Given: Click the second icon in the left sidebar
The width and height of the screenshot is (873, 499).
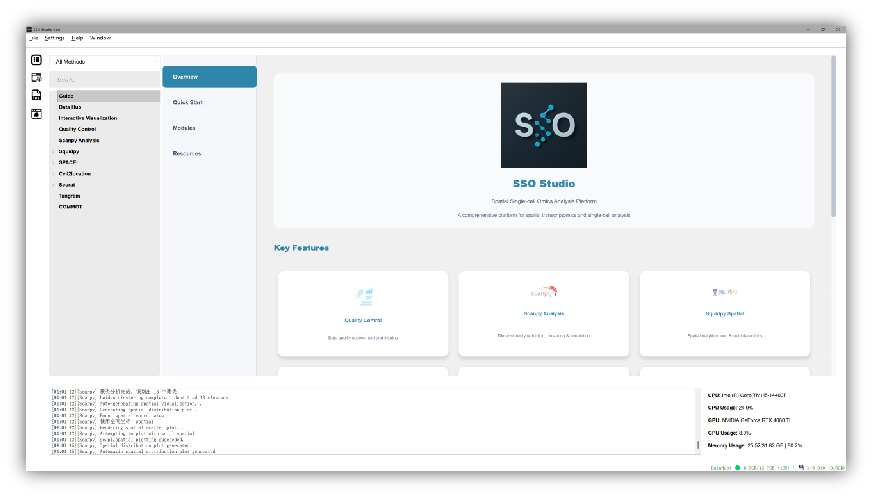Looking at the screenshot, I should click(x=36, y=77).
